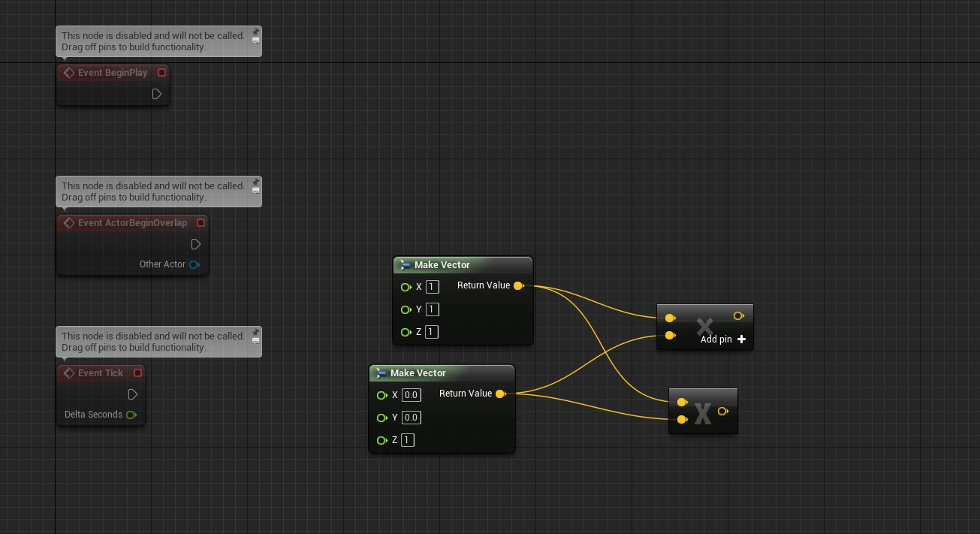Click the bottom input pin of the Add pin node
This screenshot has height=534, width=980.
coord(670,336)
